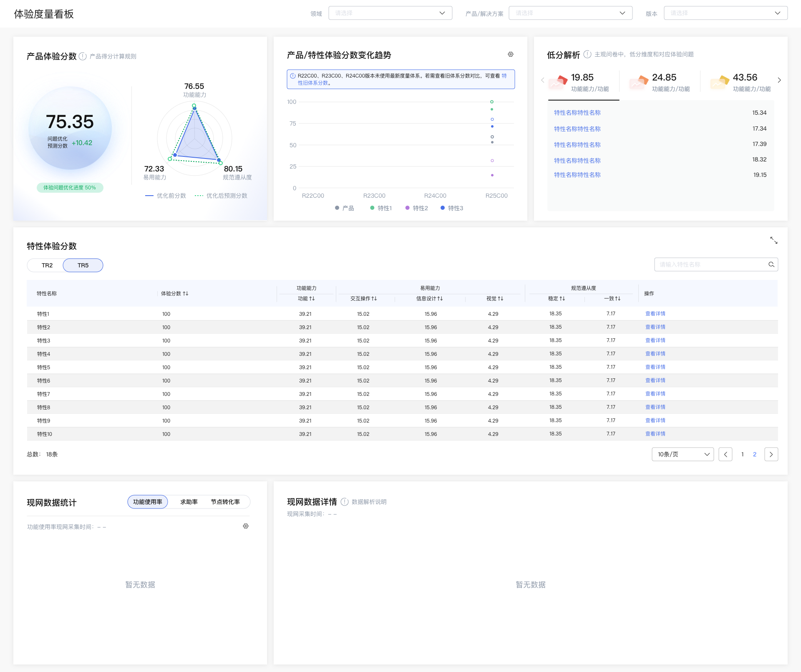The height and width of the screenshot is (672, 801).
Task: Select 43.56 功能能力/功能 card
Action: 741,83
